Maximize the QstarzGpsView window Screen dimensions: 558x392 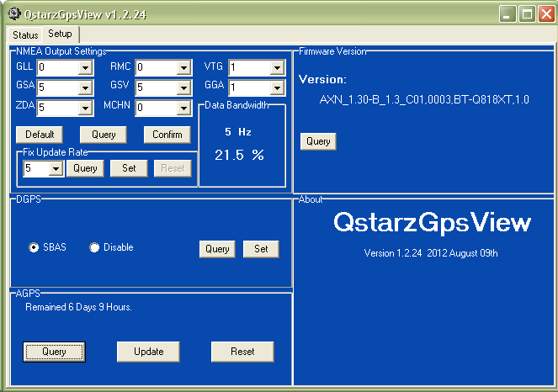click(x=527, y=14)
